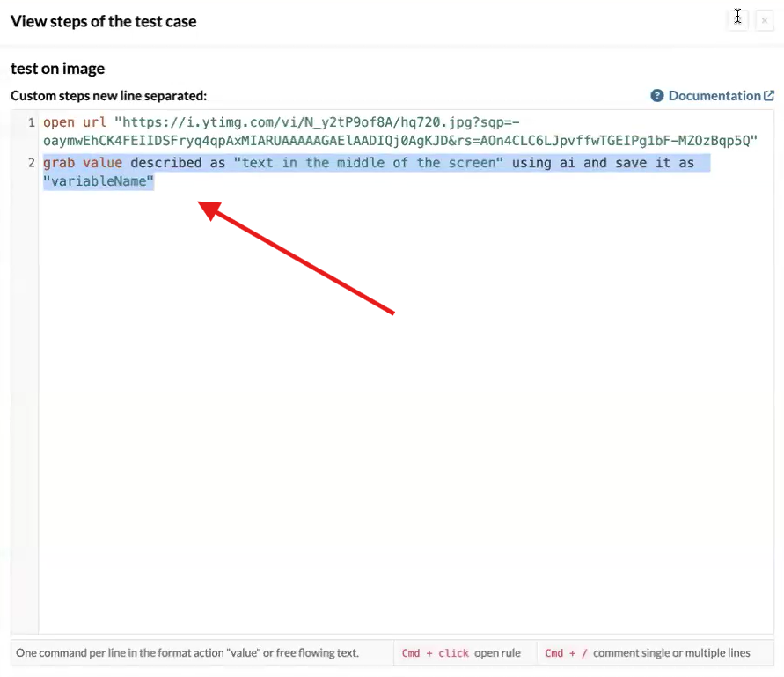Open the Documentation link
The image size is (784, 677).
[x=714, y=96]
